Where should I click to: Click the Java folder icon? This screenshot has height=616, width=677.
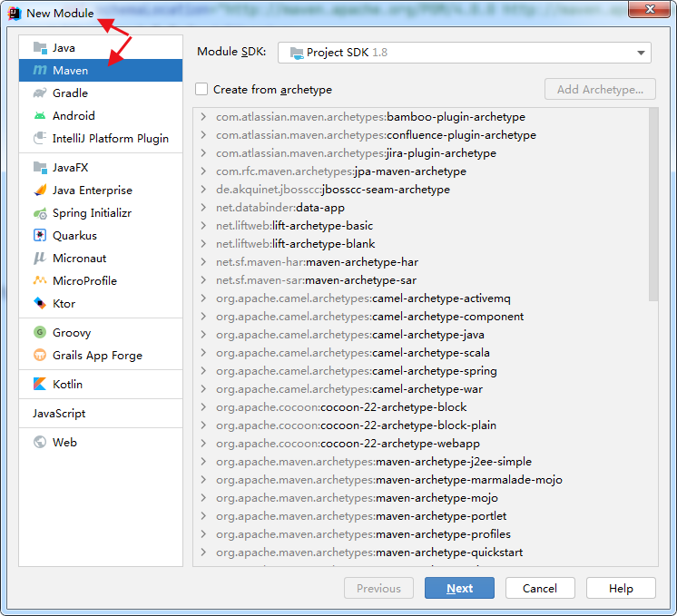pyautogui.click(x=40, y=48)
